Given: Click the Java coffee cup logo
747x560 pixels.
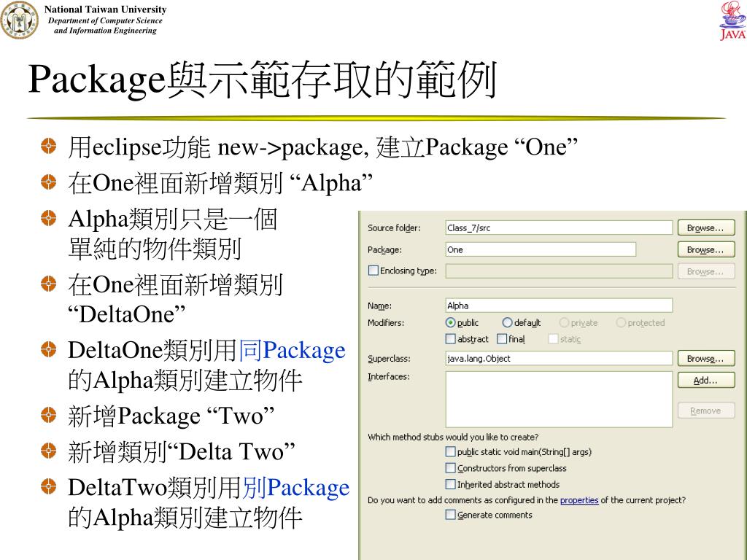Looking at the screenshot, I should click(x=732, y=21).
